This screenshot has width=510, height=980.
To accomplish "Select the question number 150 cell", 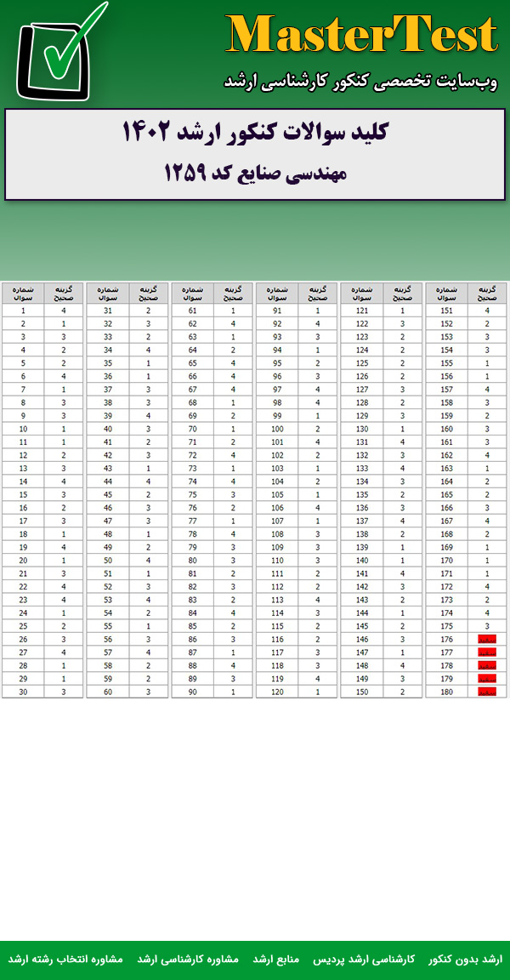I will click(x=361, y=692).
